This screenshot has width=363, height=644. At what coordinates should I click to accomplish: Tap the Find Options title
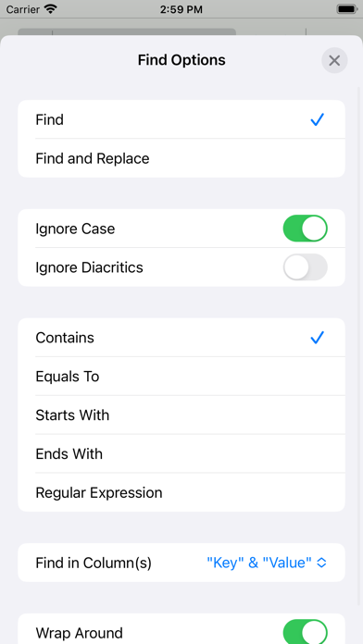point(181,60)
